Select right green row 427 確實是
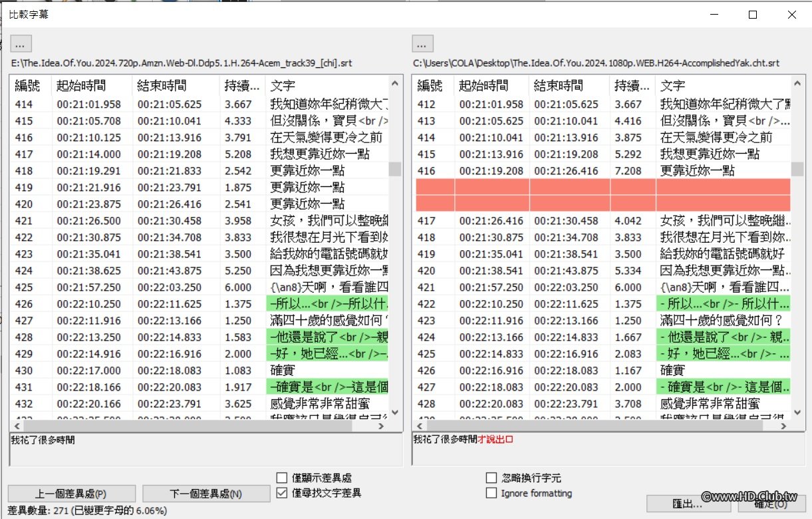This screenshot has width=812, height=519. (602, 387)
